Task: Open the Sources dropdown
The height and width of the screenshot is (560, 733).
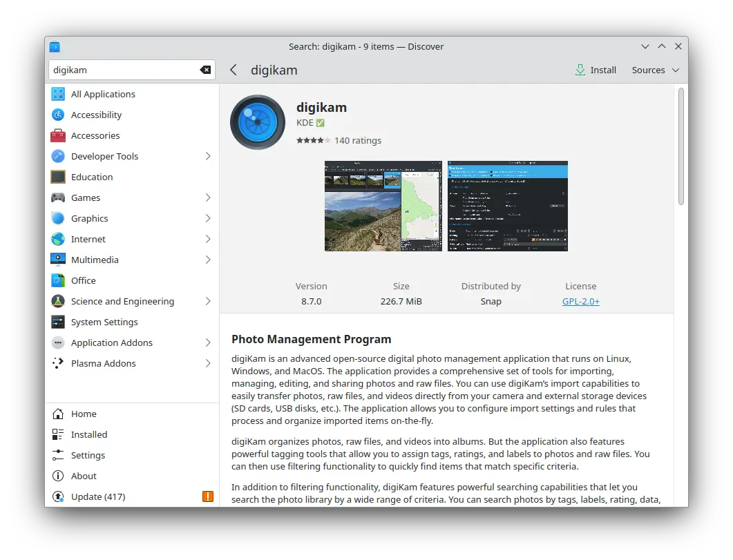Action: click(x=656, y=70)
